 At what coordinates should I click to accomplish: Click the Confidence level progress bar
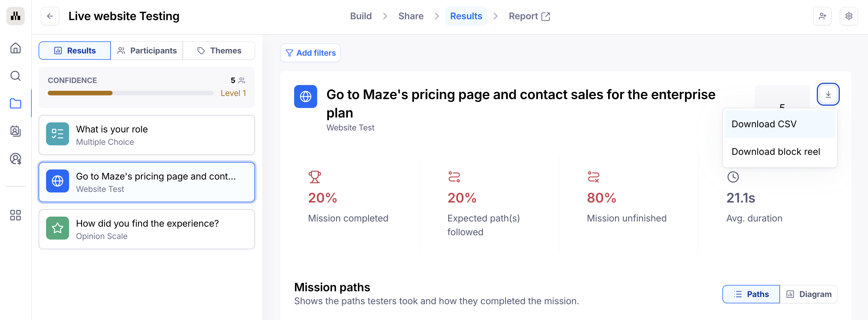click(130, 93)
